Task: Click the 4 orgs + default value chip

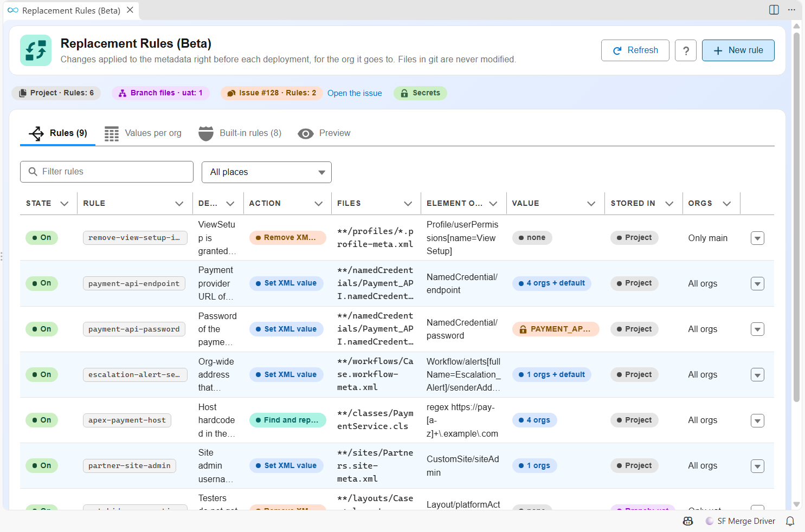Action: pyautogui.click(x=552, y=283)
